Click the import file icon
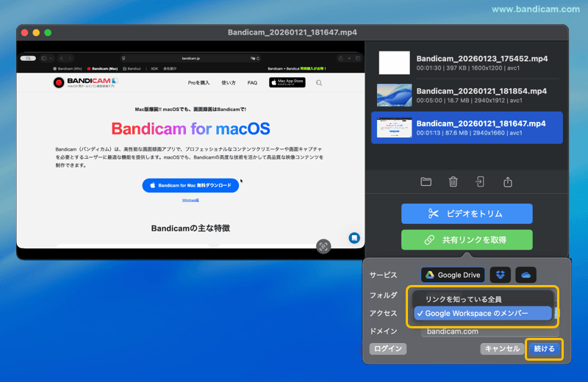588x382 pixels. coord(480,181)
